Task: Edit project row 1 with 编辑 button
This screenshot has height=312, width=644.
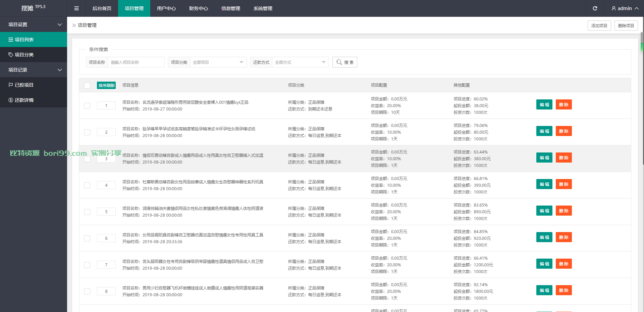Action: pyautogui.click(x=544, y=105)
